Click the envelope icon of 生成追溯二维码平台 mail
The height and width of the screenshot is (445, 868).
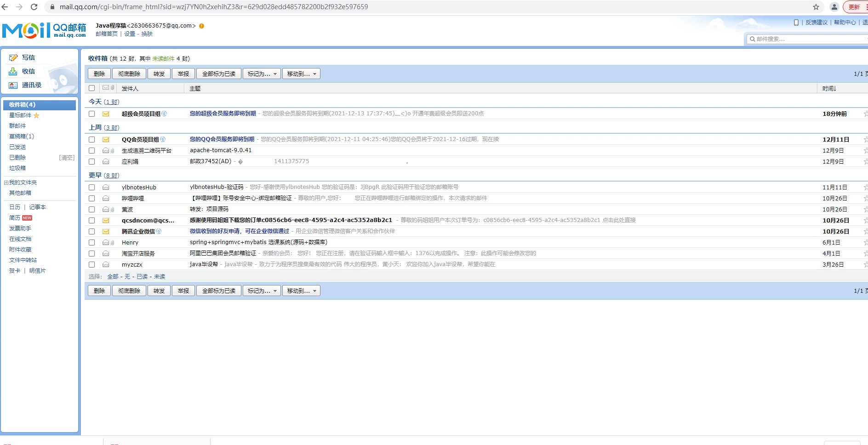(x=106, y=150)
